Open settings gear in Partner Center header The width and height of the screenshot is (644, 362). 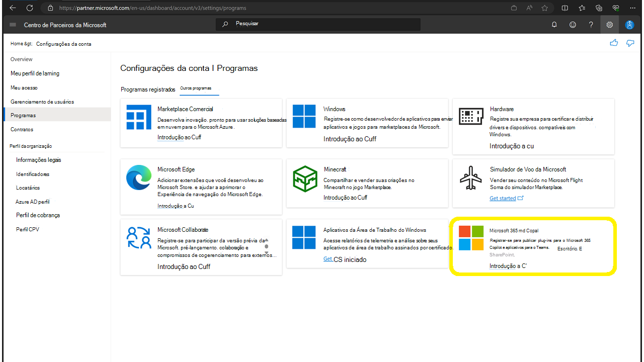610,25
